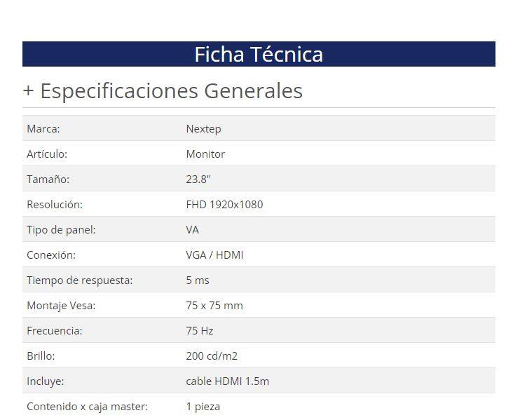
Task: Click the VGA / HDMI connection value
Action: [x=214, y=255]
